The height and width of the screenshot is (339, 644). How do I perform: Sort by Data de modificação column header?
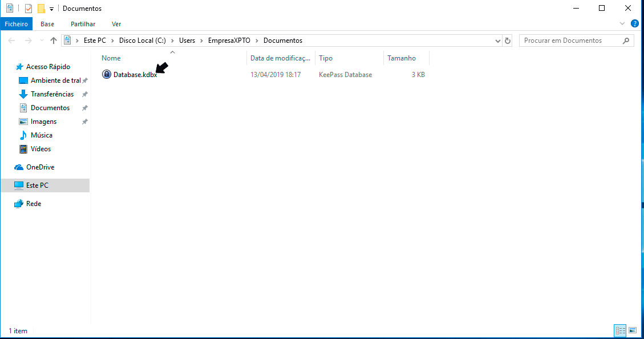(281, 58)
